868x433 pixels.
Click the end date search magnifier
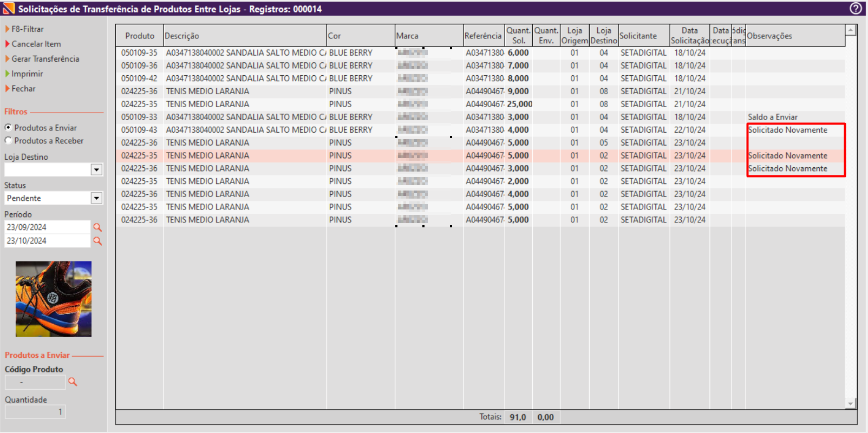[97, 241]
